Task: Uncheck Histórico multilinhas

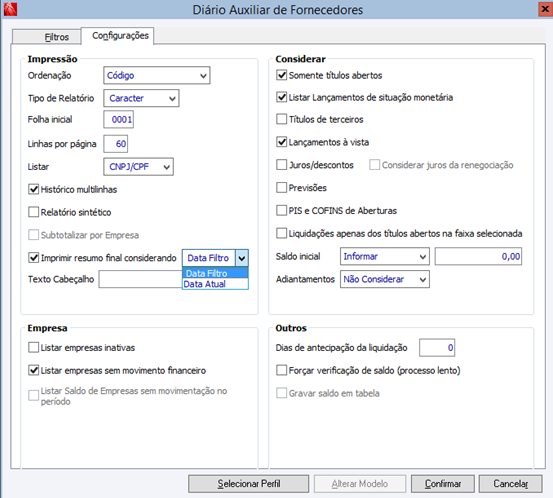Action: tap(34, 189)
